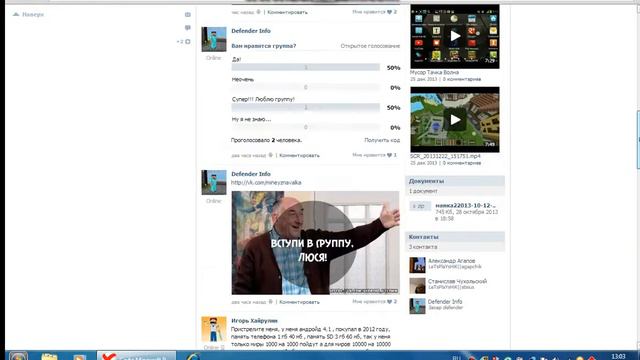The width and height of the screenshot is (640, 360).
Task: Click the 1 документ count link
Action: point(423,191)
